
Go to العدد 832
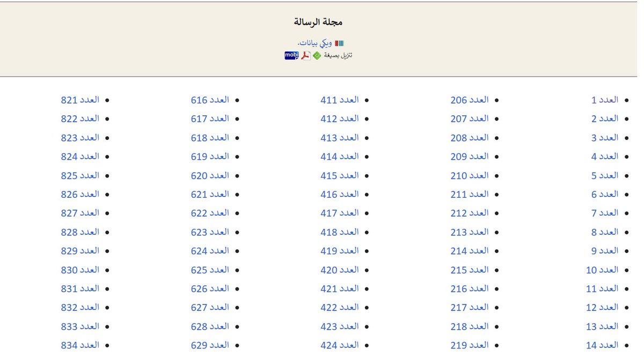click(80, 307)
